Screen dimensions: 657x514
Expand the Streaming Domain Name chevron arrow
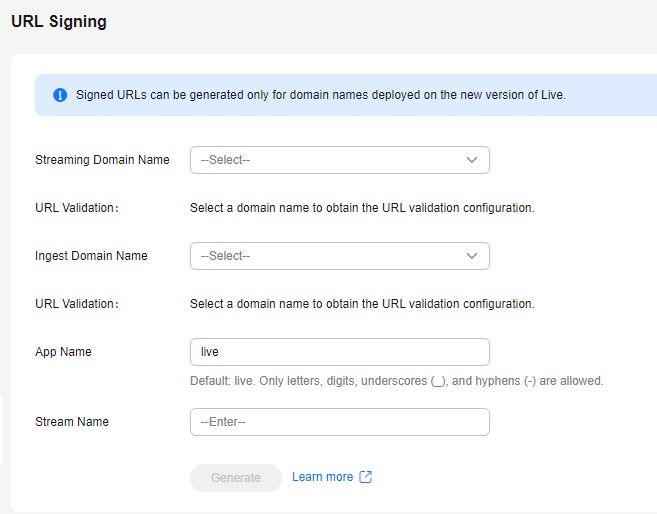pyautogui.click(x=472, y=160)
